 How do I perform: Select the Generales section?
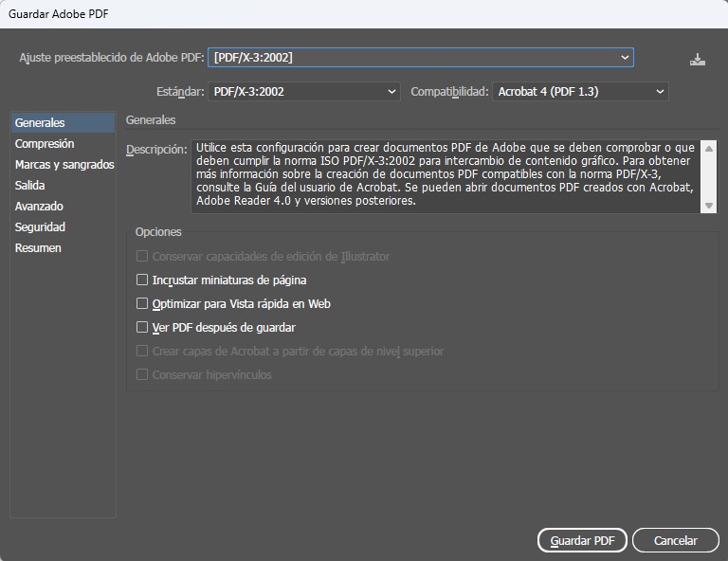click(41, 123)
